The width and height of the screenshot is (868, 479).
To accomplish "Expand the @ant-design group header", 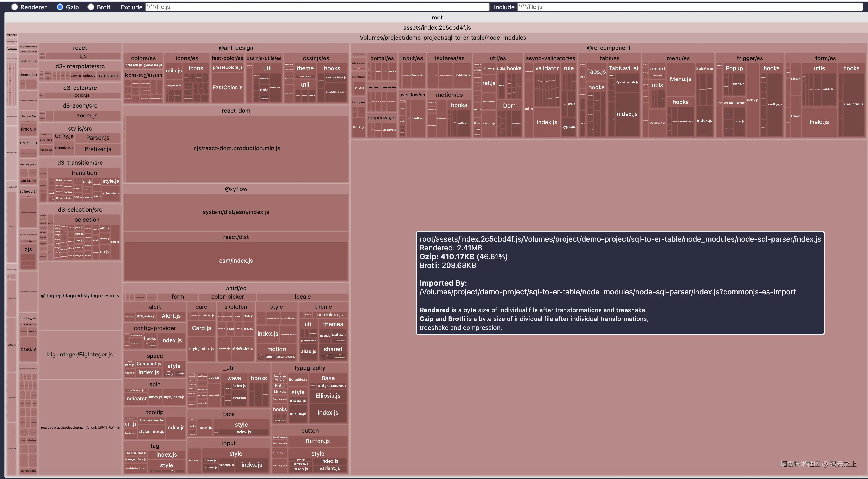I will coord(236,48).
